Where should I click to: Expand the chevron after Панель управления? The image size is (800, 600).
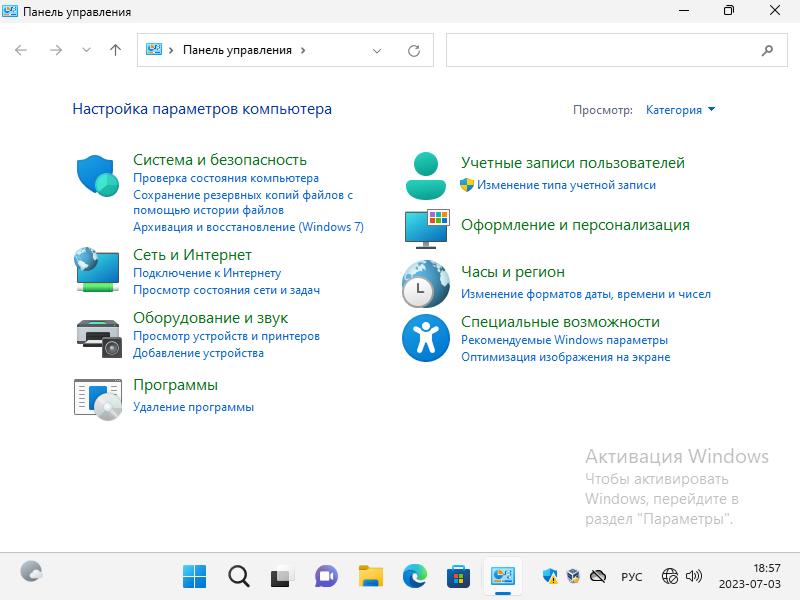[303, 50]
